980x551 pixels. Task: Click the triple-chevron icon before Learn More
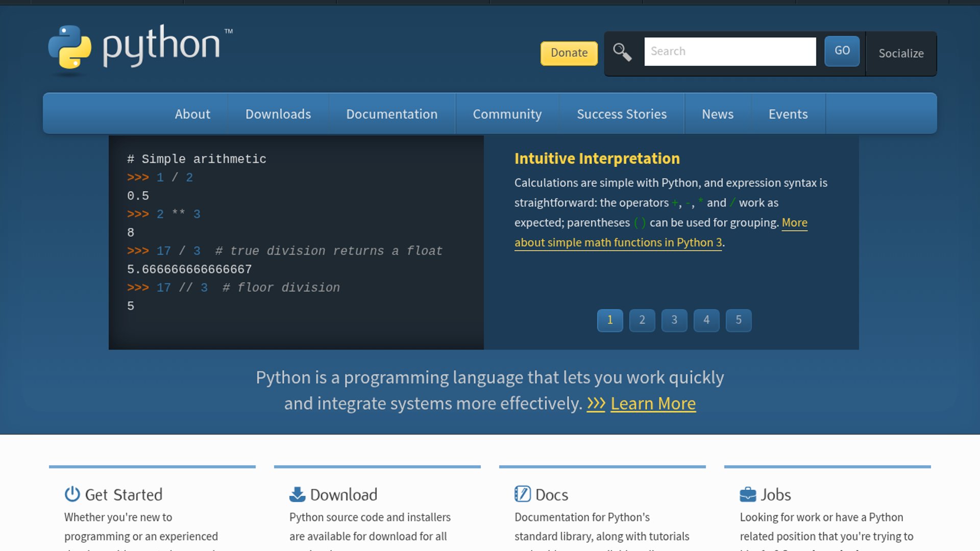click(596, 404)
